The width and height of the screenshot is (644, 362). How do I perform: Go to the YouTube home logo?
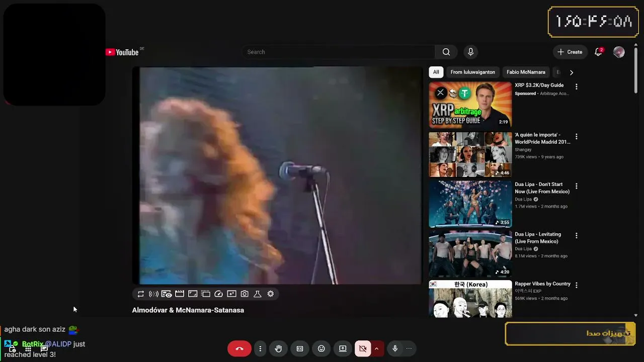(122, 52)
